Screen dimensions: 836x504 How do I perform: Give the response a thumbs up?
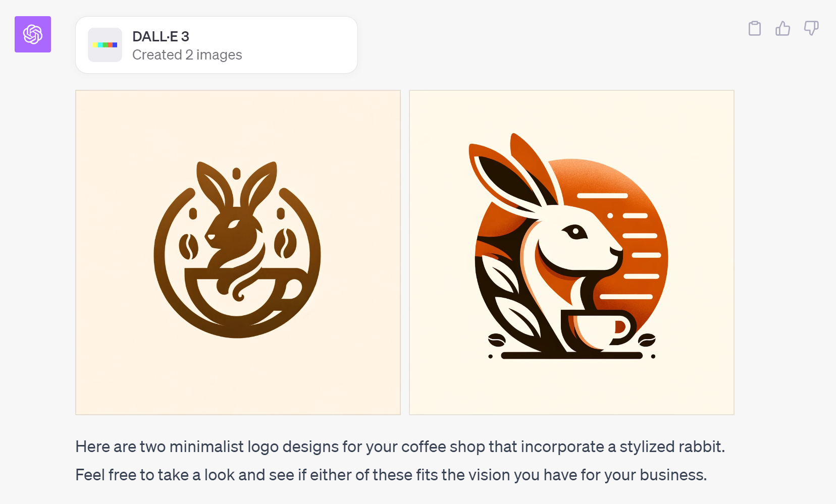[x=782, y=28]
